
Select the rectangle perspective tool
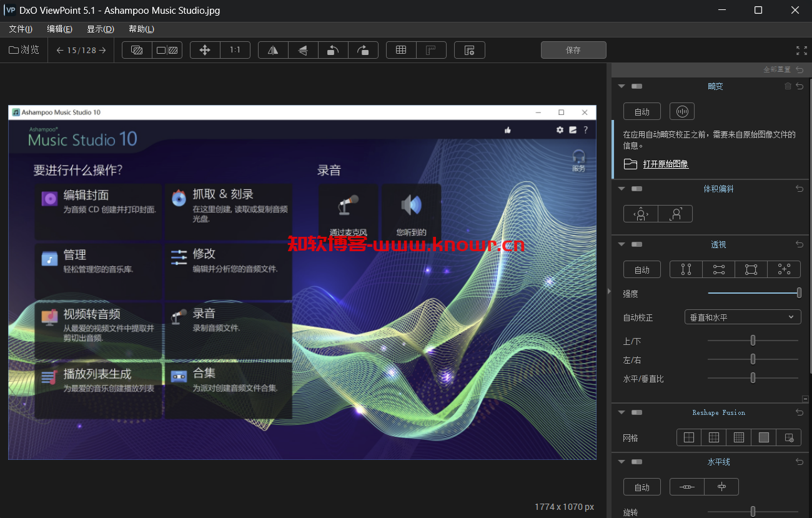[x=751, y=269]
